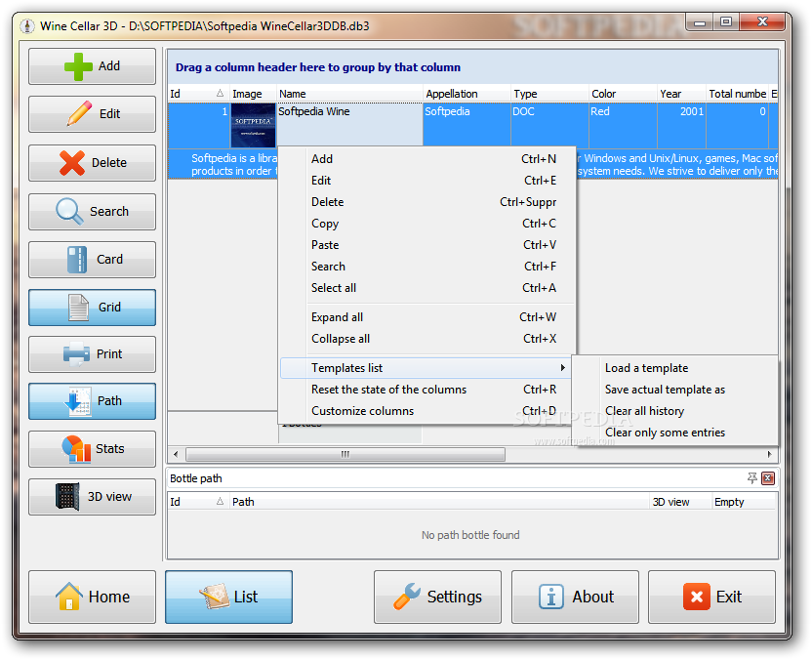The image size is (812, 660).
Task: Choose Search in the context menu
Action: [x=426, y=267]
